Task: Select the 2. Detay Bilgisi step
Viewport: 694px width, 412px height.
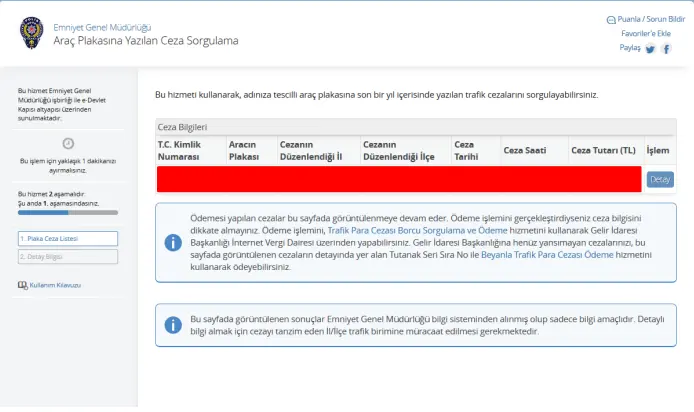Action: click(68, 256)
